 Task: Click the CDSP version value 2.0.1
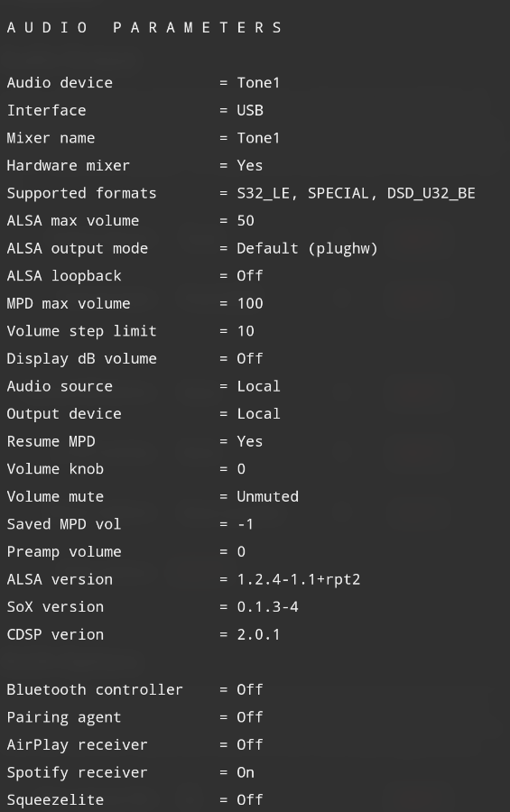tap(258, 634)
